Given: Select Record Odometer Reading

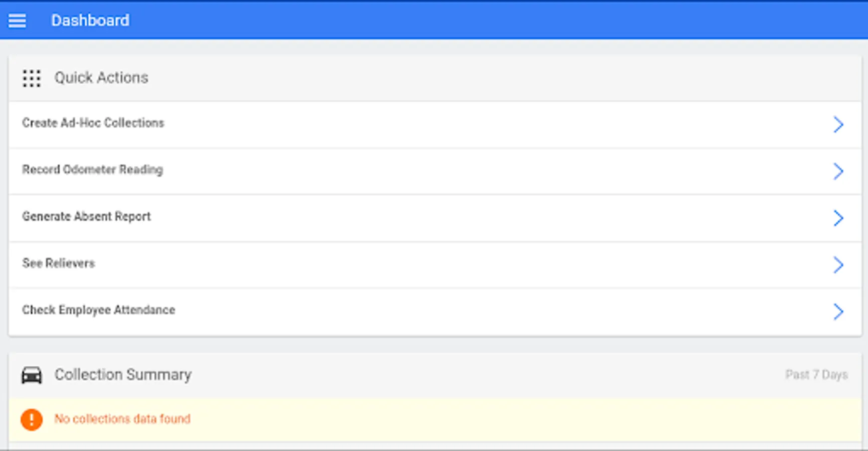Looking at the screenshot, I should coord(93,170).
